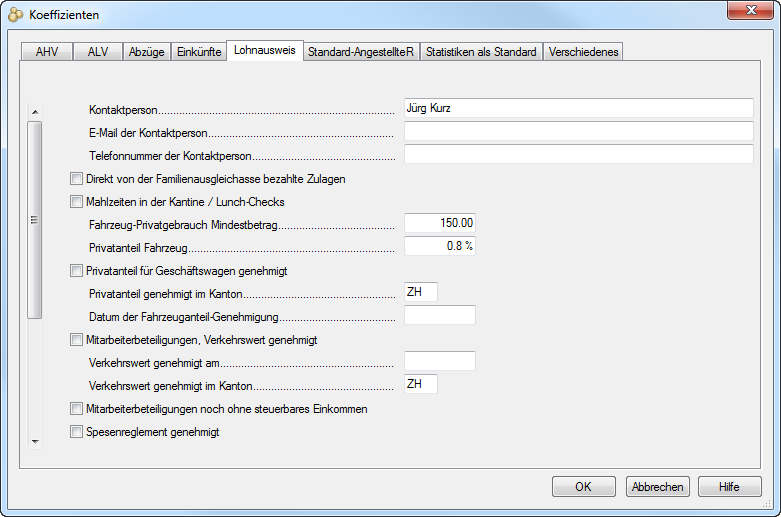The image size is (781, 517).
Task: Switch to the AHV tab
Action: pyautogui.click(x=47, y=52)
